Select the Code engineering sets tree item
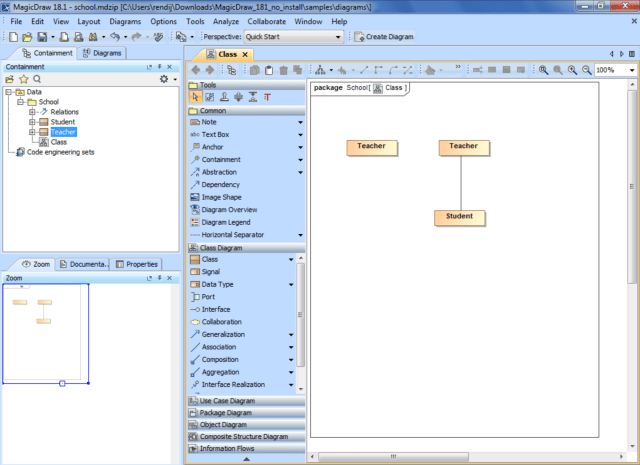The height and width of the screenshot is (465, 640). tap(60, 152)
